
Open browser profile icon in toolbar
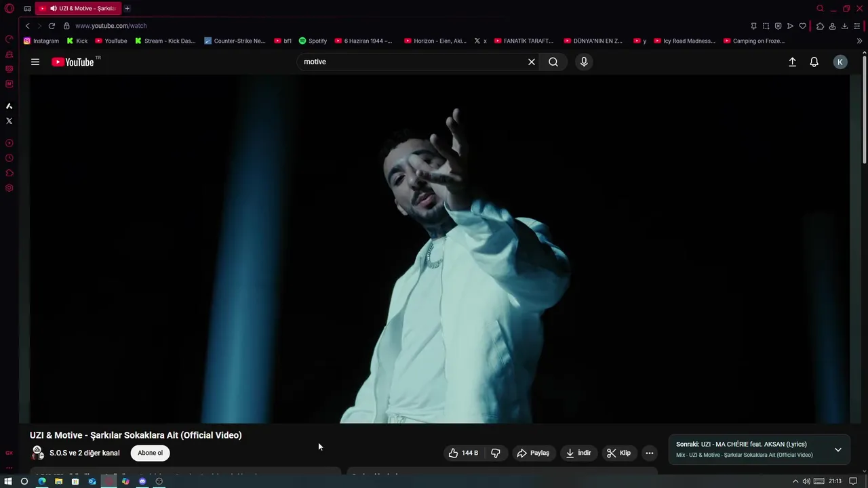pos(832,26)
